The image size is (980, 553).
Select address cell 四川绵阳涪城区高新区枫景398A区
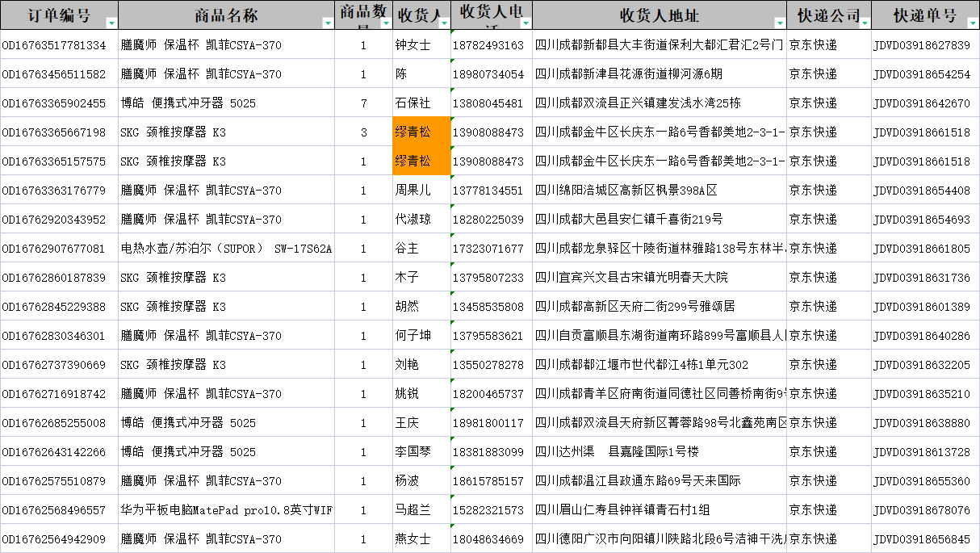point(660,190)
